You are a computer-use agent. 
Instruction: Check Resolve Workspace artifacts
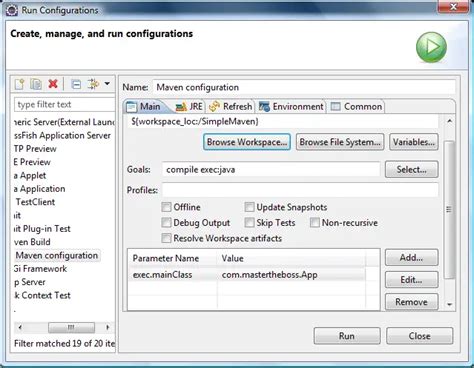(166, 238)
